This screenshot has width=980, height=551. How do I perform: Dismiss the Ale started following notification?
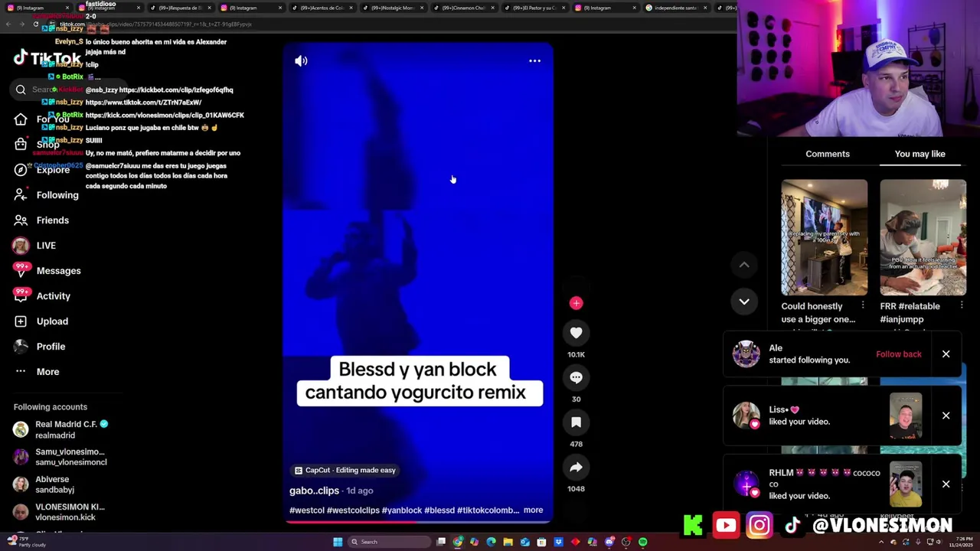tap(946, 354)
